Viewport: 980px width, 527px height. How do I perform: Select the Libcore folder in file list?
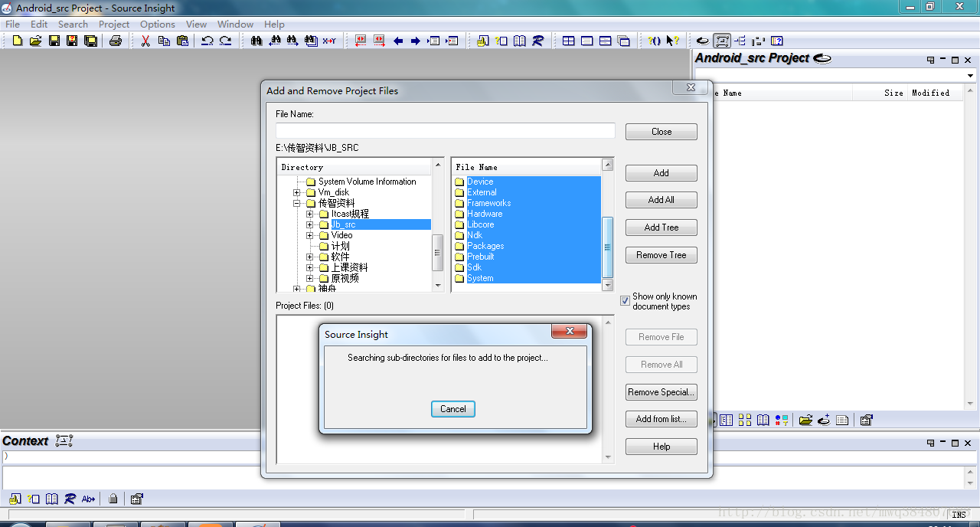click(x=481, y=224)
